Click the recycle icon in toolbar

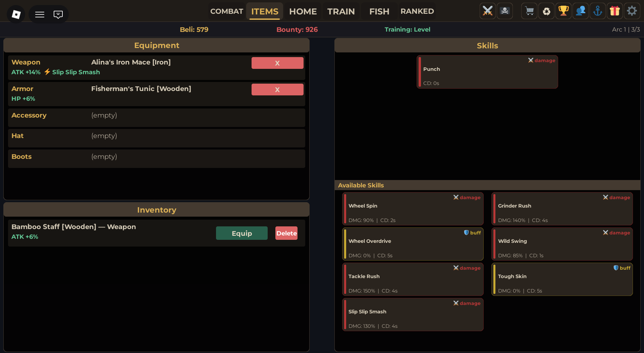(547, 11)
